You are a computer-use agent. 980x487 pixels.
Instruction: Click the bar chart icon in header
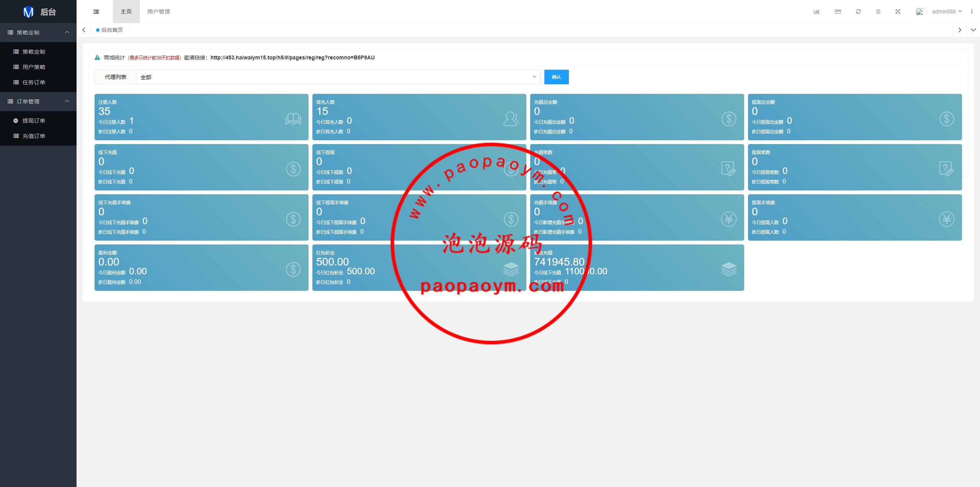(x=816, y=11)
